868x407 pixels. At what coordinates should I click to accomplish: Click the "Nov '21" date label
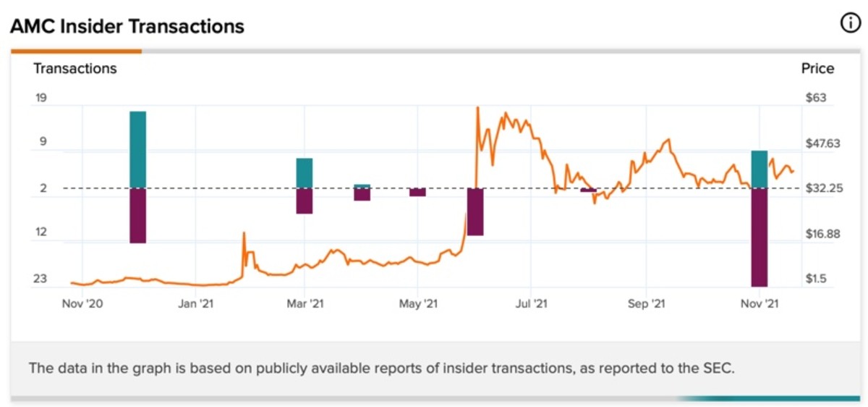pyautogui.click(x=759, y=304)
